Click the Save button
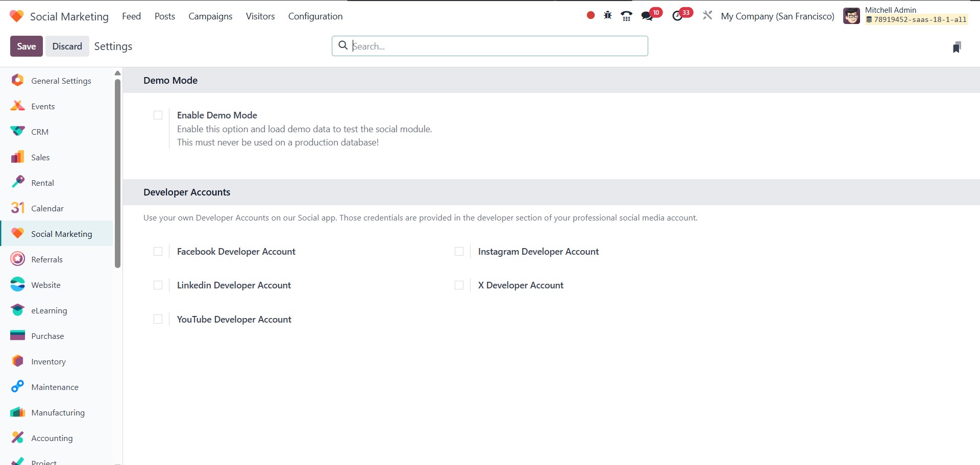The image size is (980, 465). click(27, 46)
